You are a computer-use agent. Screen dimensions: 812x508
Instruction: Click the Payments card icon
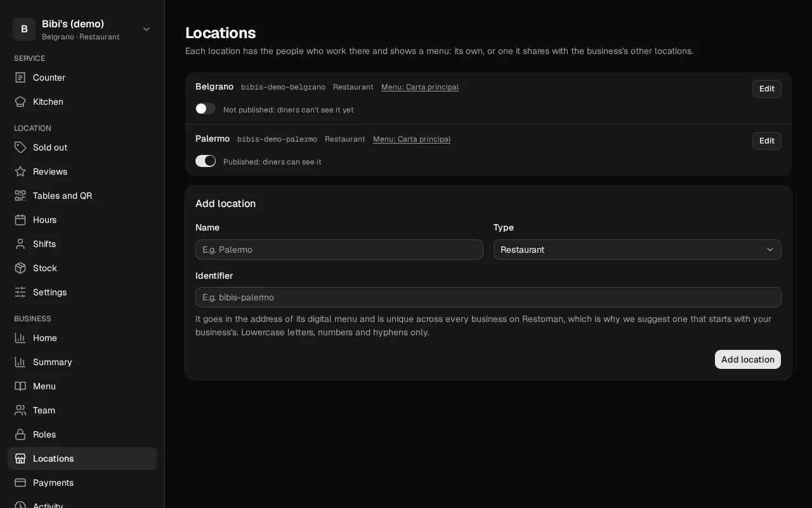[20, 483]
